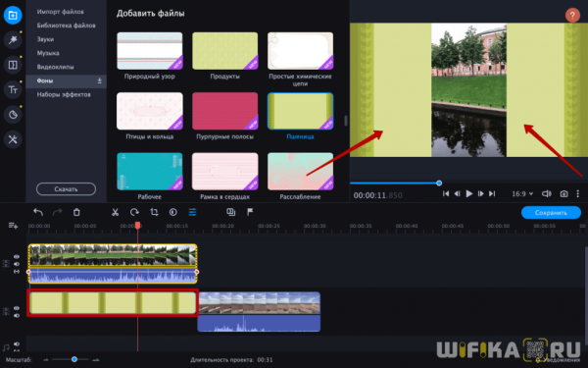Select the Рабочее background thumbnail
This screenshot has width=588, height=368.
click(x=150, y=172)
